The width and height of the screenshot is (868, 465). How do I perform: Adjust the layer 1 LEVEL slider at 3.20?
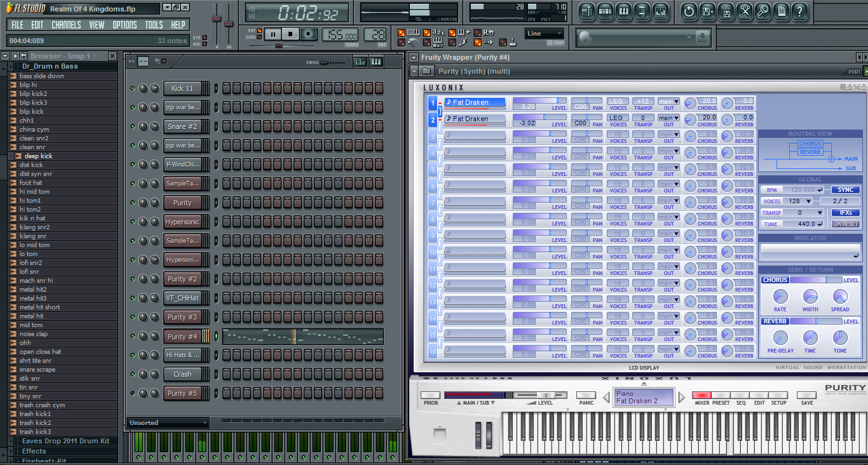click(539, 100)
